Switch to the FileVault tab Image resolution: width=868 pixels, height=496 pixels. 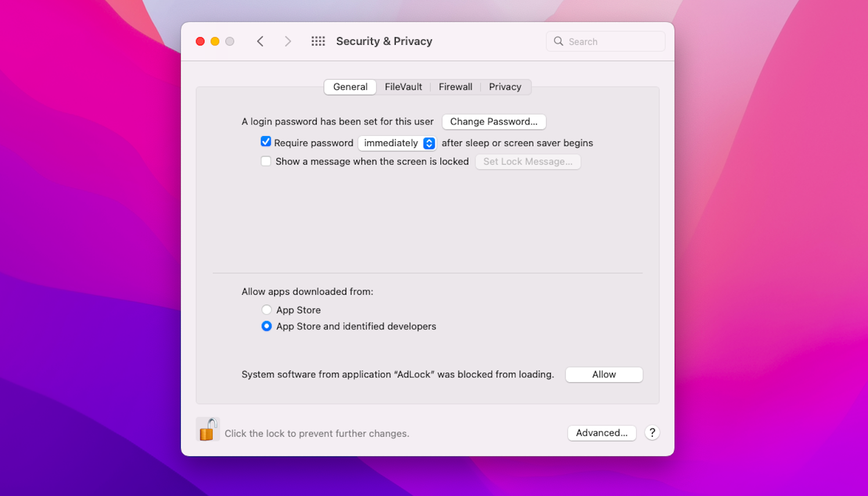(403, 87)
